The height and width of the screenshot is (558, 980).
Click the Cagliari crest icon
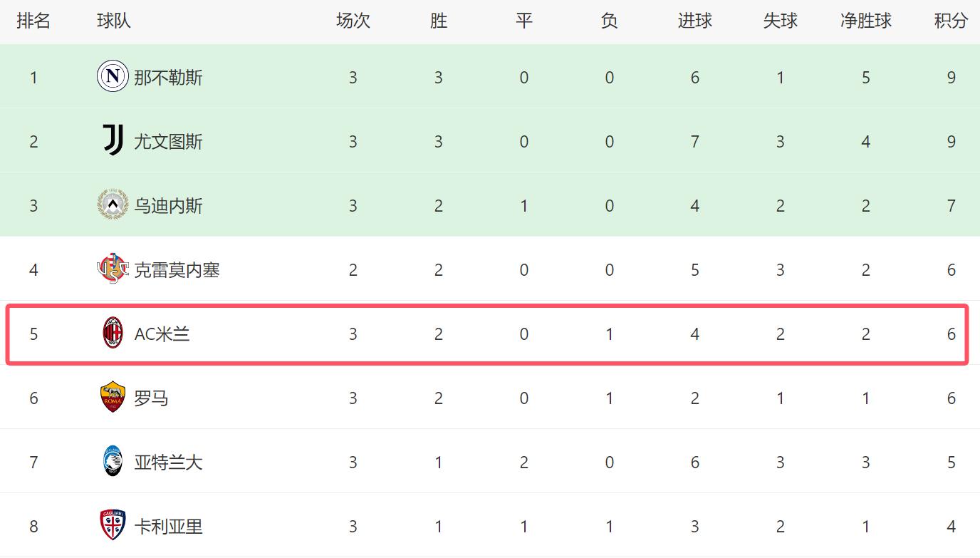point(113,526)
